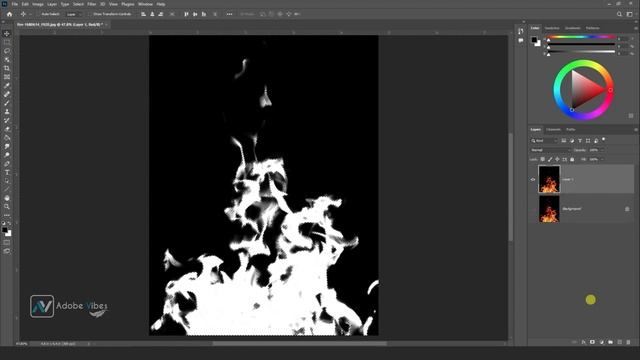640x360 pixels.
Task: Click Delete layer trash button
Action: coord(629,342)
